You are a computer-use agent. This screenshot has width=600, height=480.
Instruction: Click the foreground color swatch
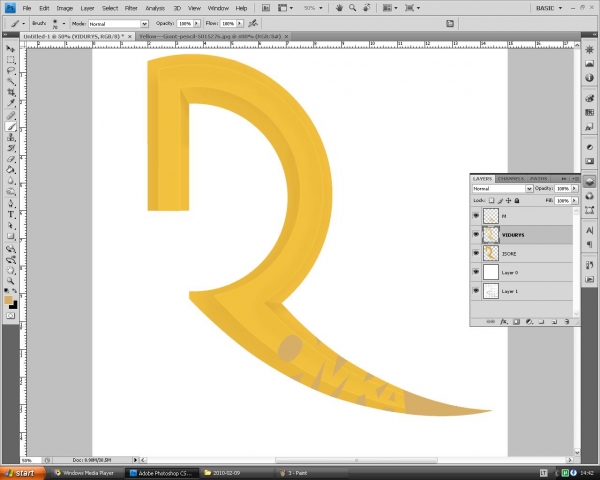click(x=8, y=300)
